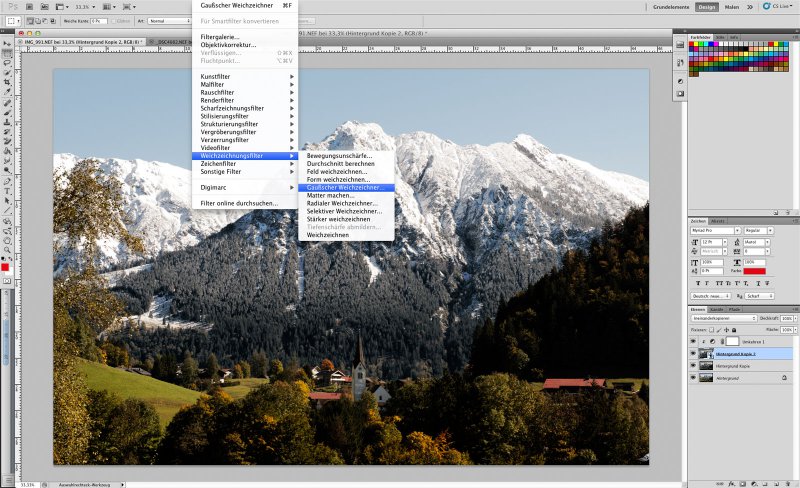Switch to the Malen workspace
The image size is (800, 488).
tap(731, 7)
